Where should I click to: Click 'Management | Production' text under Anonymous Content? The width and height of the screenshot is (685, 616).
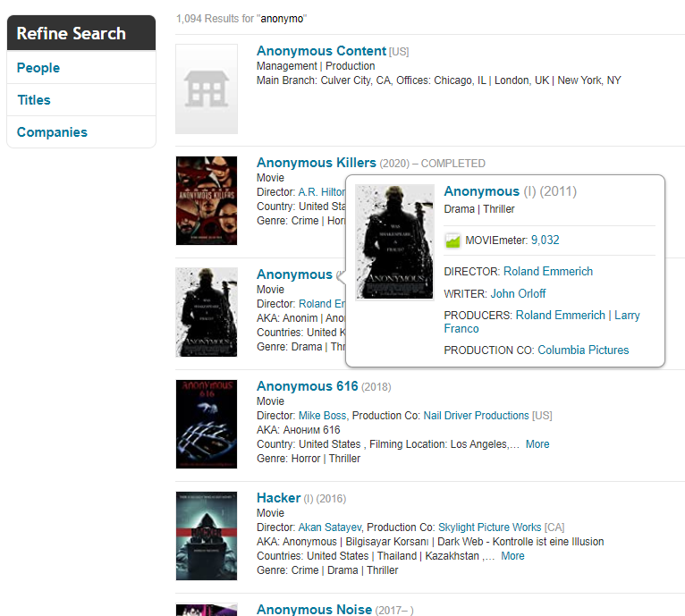coord(316,66)
